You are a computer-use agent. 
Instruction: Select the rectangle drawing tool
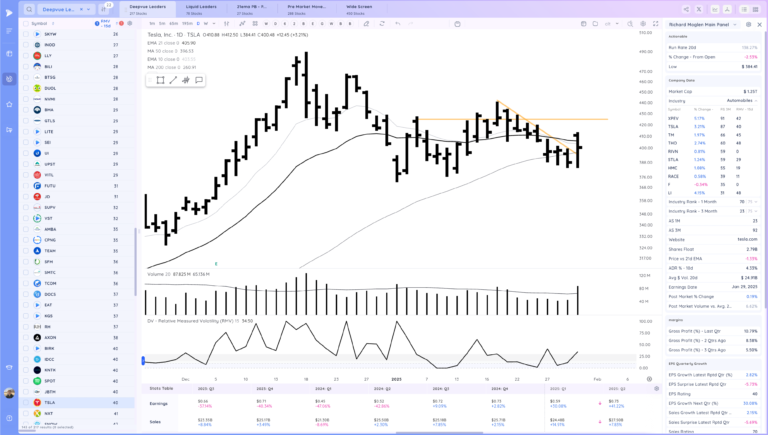point(160,80)
